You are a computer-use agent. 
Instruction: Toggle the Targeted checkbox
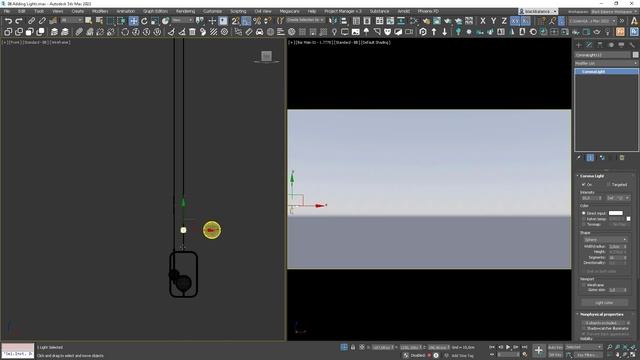point(609,184)
